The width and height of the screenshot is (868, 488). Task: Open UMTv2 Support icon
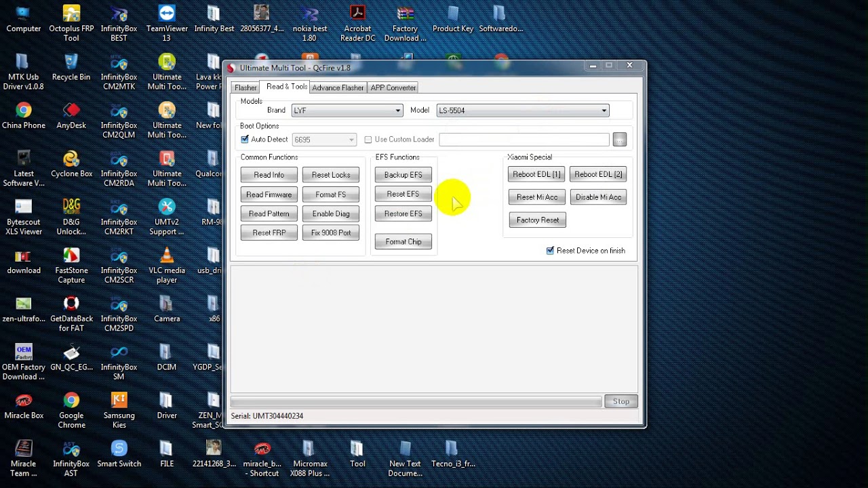click(167, 216)
